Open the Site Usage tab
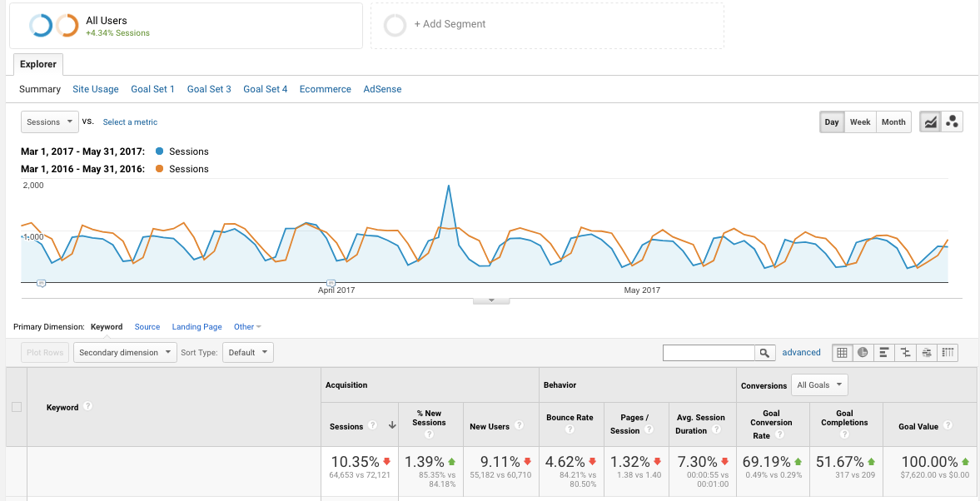 (96, 89)
